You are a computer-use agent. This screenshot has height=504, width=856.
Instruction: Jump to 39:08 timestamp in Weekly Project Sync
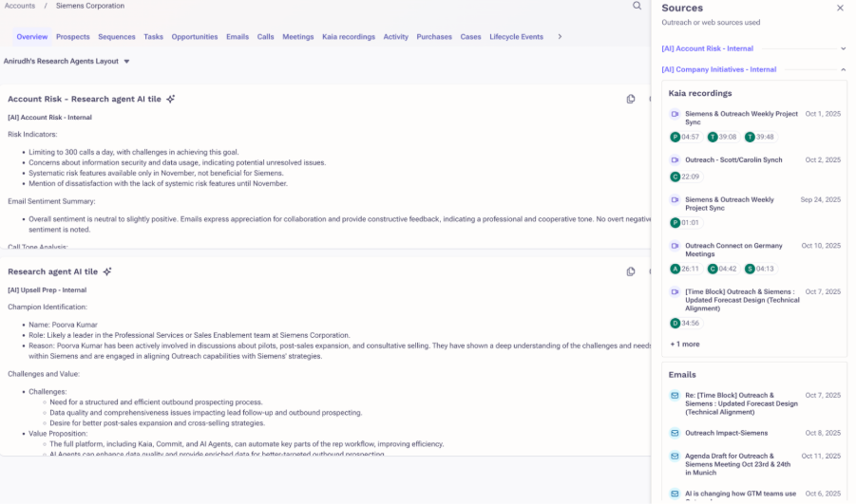coord(722,137)
